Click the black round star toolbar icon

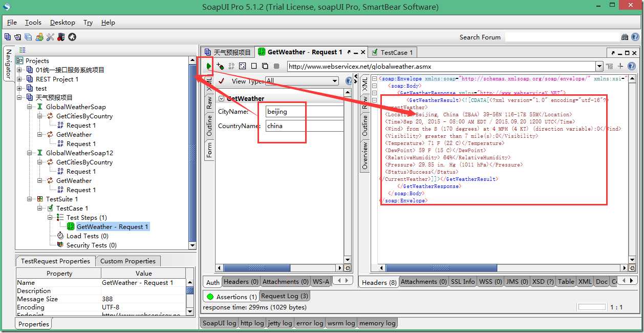pos(72,37)
